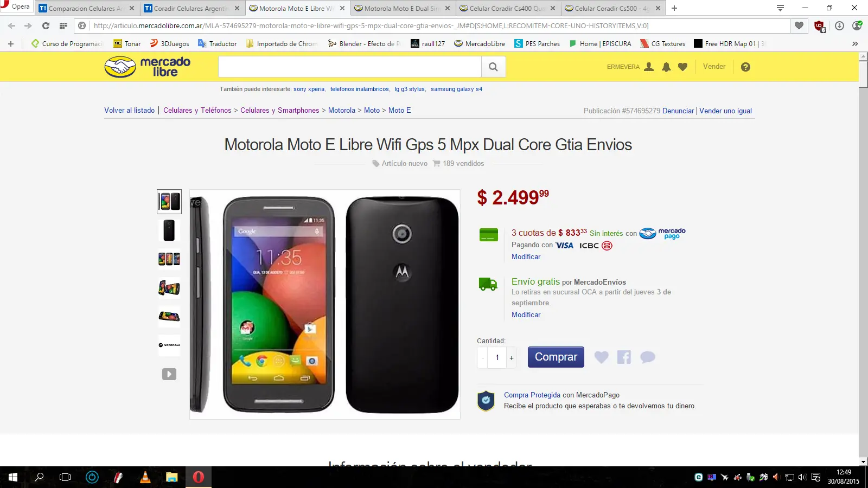
Task: Ask a question using speech bubble icon
Action: tap(648, 357)
